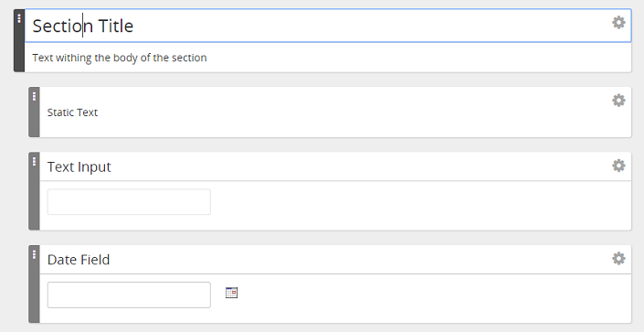Edit the section body text line
The height and width of the screenshot is (332, 644).
click(120, 58)
